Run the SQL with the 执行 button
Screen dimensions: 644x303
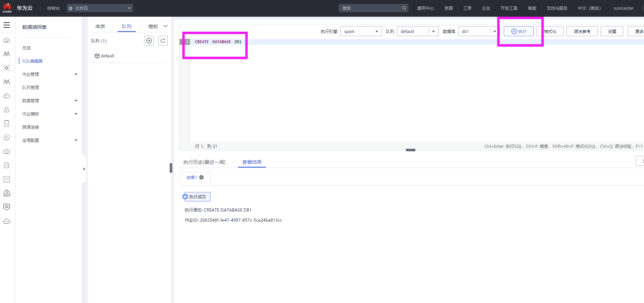click(519, 31)
